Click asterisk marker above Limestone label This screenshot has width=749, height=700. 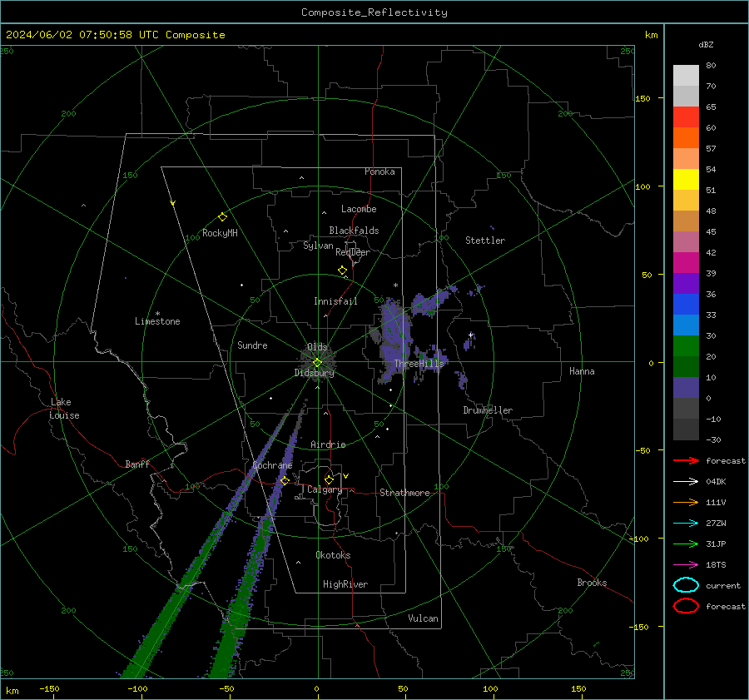(157, 314)
